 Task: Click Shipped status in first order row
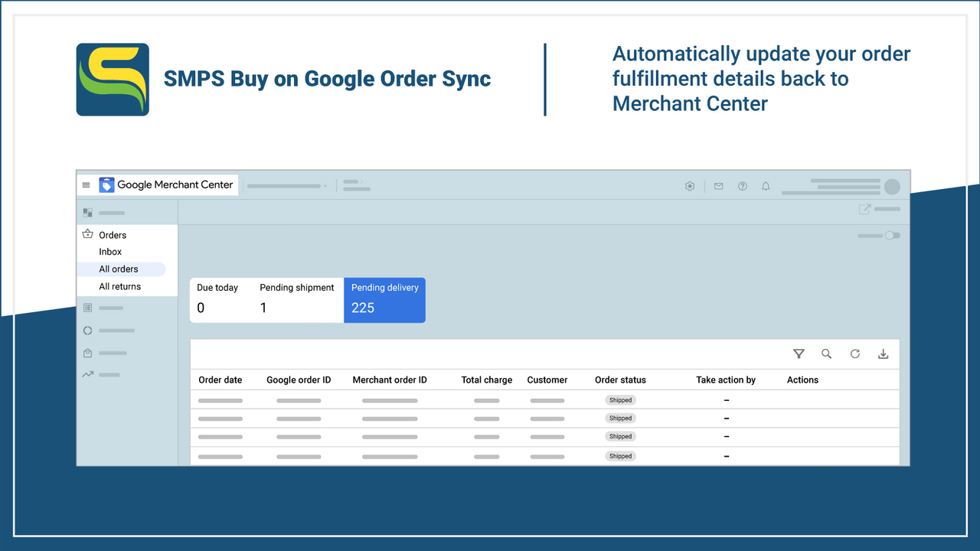click(620, 400)
